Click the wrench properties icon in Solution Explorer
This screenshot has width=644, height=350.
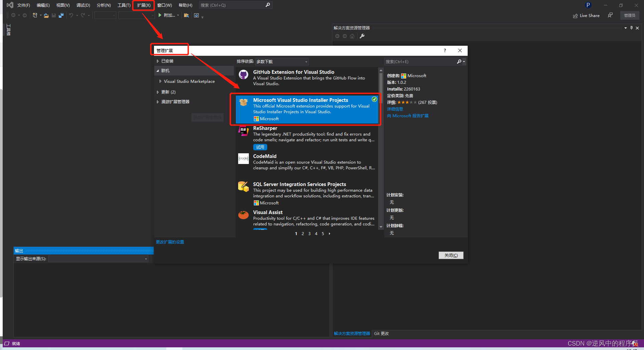(x=362, y=36)
